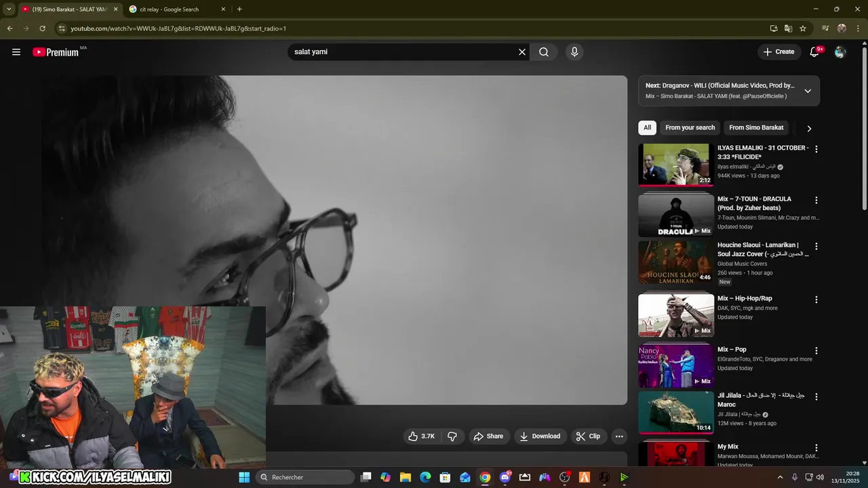The width and height of the screenshot is (868, 488).
Task: Open Mix – Pop title
Action: (x=732, y=350)
